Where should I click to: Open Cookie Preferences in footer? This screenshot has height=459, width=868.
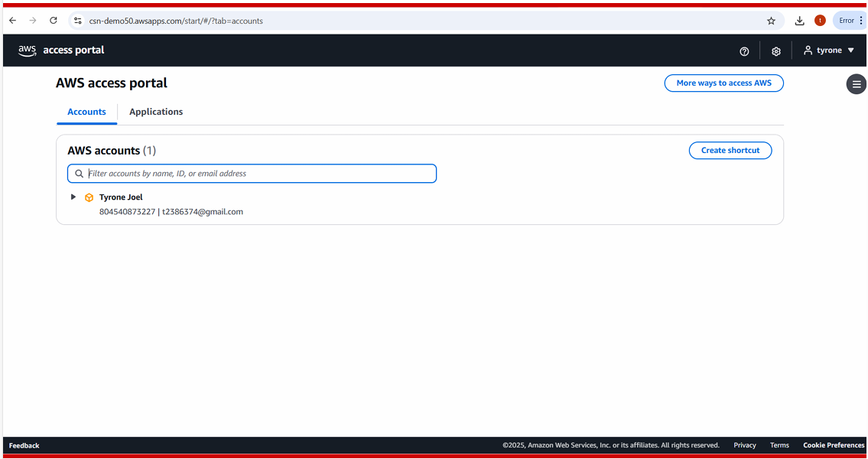point(833,445)
